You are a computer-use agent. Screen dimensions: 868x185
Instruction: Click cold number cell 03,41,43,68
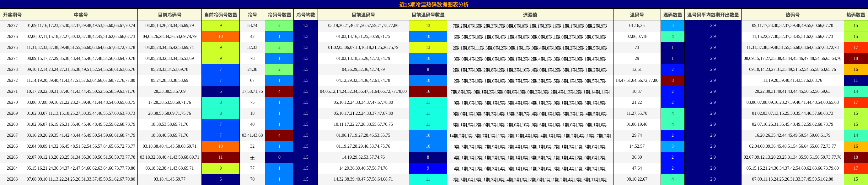tap(252, 135)
